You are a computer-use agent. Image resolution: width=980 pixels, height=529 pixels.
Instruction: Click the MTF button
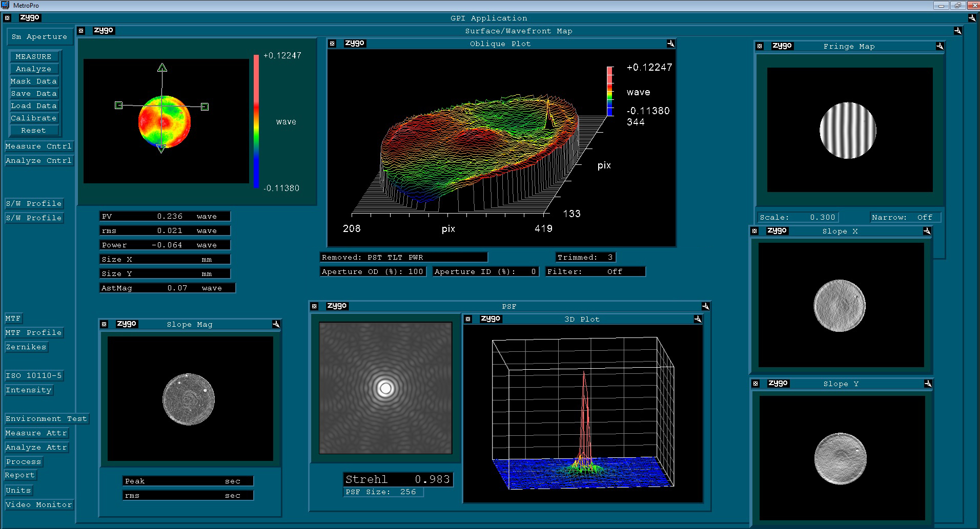coord(13,319)
